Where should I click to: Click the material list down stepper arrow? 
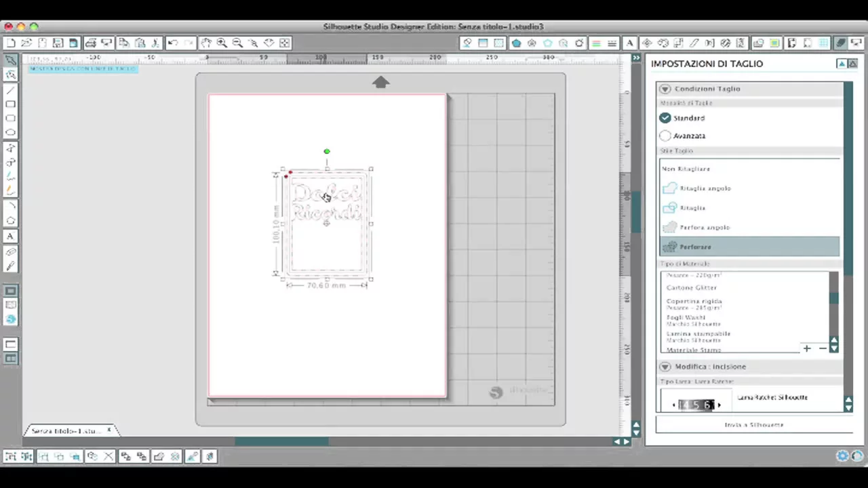click(834, 348)
